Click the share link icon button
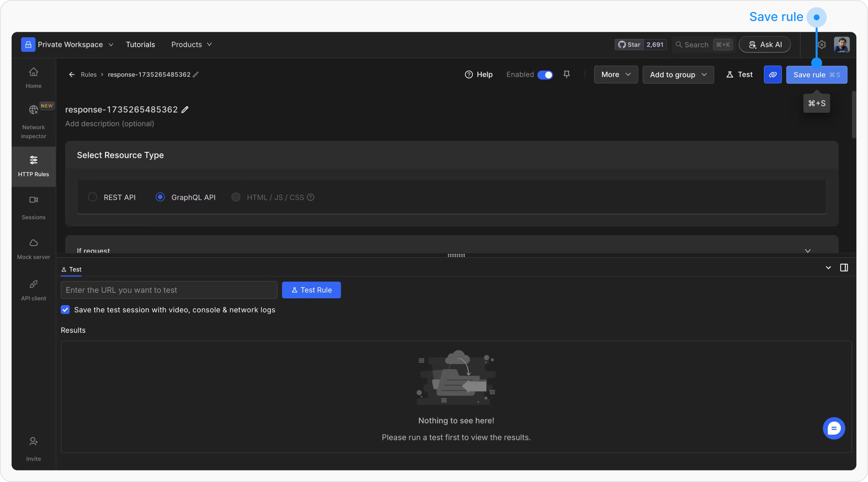This screenshot has height=482, width=868. coord(773,75)
